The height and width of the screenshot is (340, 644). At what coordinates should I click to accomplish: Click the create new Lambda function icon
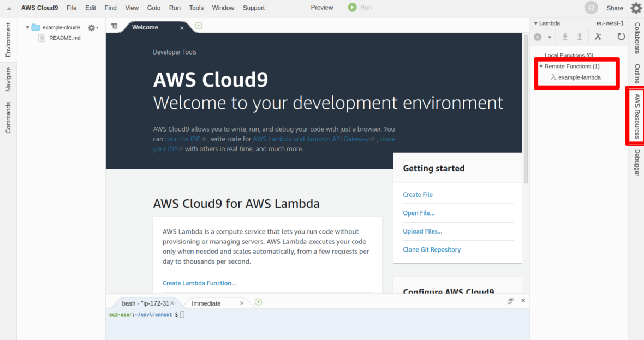pyautogui.click(x=598, y=37)
